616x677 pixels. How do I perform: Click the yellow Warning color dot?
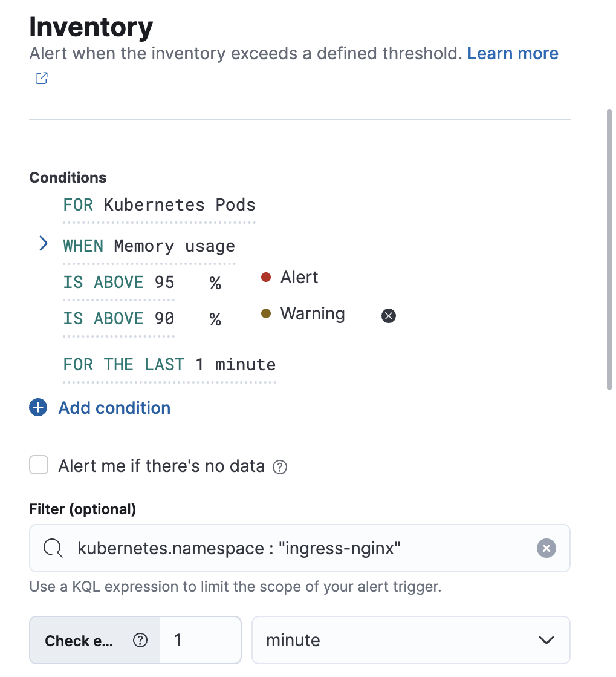(x=266, y=314)
